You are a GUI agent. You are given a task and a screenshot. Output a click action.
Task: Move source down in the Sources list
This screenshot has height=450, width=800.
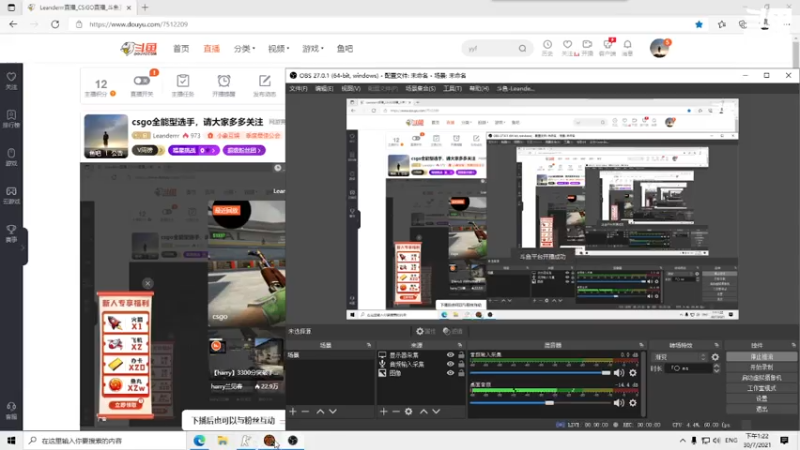(436, 411)
